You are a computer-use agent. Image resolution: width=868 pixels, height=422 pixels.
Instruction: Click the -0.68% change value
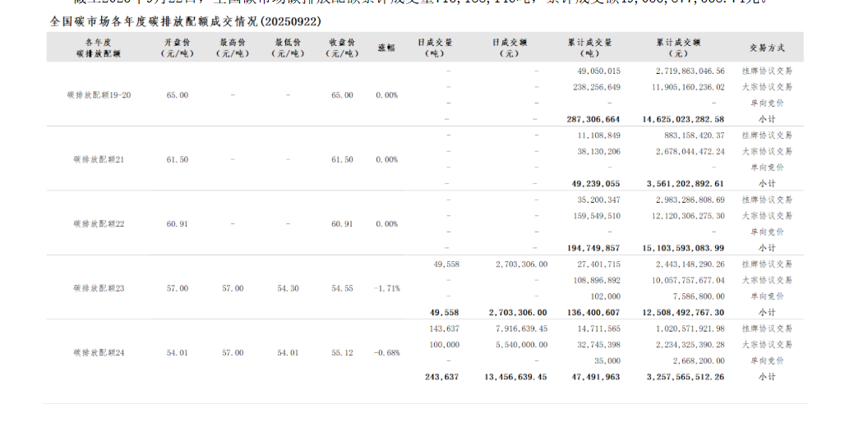(x=386, y=353)
